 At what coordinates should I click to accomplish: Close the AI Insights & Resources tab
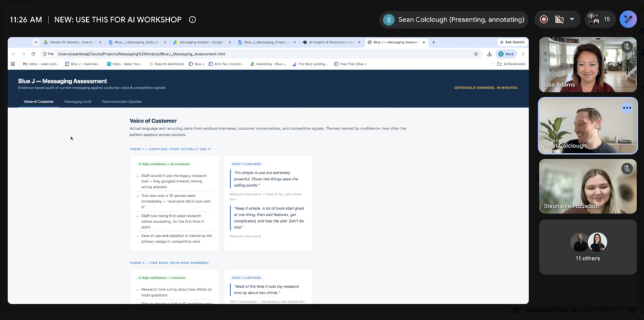click(x=359, y=42)
